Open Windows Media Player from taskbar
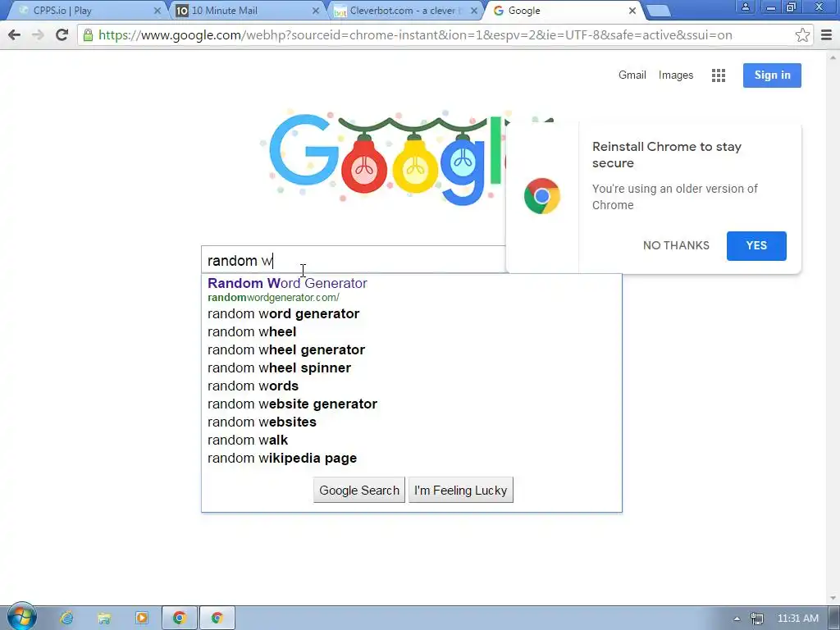840x630 pixels. [x=141, y=618]
